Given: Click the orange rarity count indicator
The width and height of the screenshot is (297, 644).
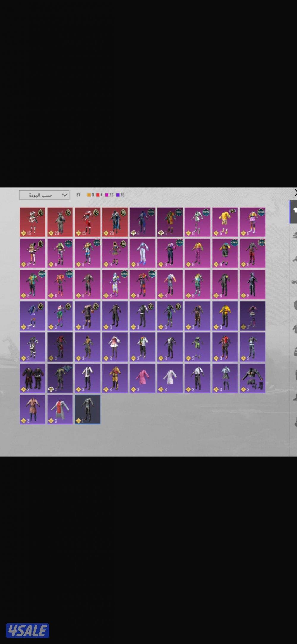Looking at the screenshot, I should click(91, 195).
